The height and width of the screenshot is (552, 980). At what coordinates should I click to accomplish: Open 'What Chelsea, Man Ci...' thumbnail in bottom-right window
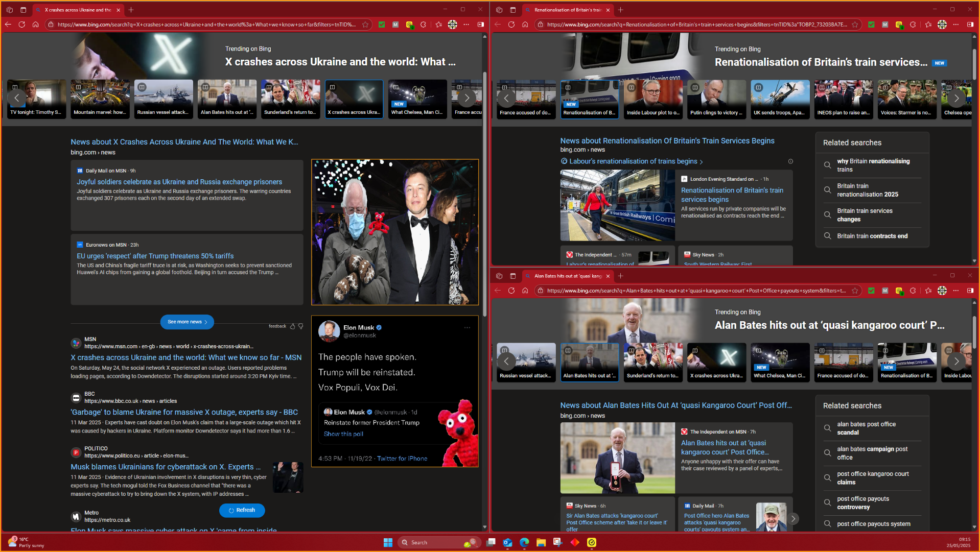780,363
